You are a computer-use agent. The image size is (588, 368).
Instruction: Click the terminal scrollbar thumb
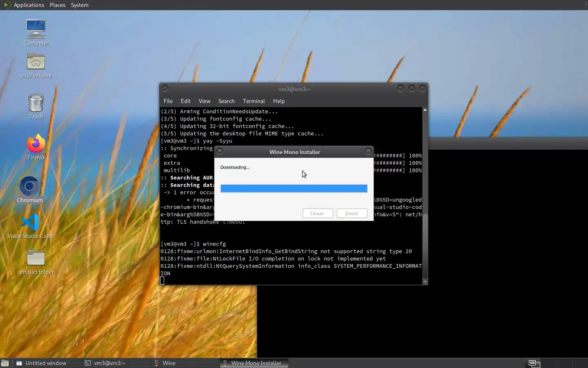(x=425, y=246)
